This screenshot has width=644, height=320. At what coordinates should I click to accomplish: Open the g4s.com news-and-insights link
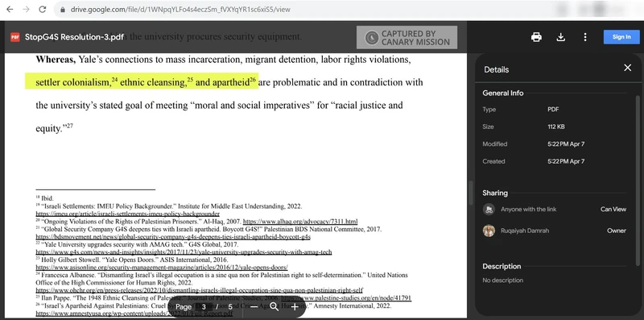pos(184,252)
